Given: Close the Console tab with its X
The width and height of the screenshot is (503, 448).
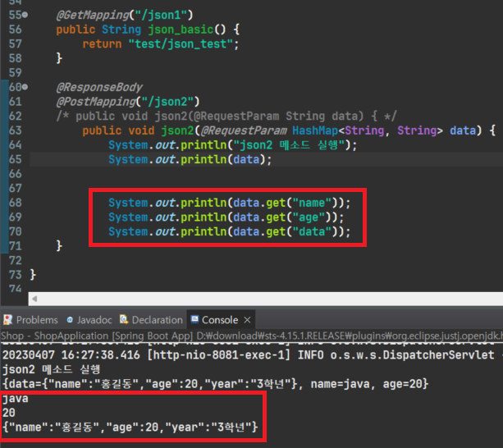Looking at the screenshot, I should [247, 320].
